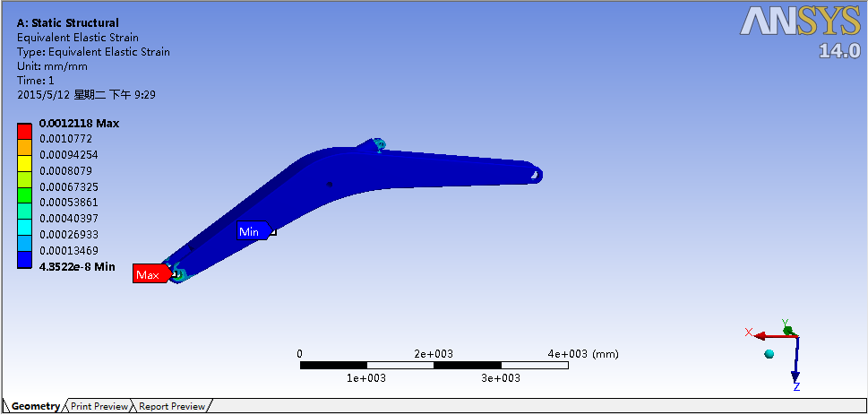Open the Report Preview tab
The height and width of the screenshot is (415, 868).
pyautogui.click(x=172, y=406)
